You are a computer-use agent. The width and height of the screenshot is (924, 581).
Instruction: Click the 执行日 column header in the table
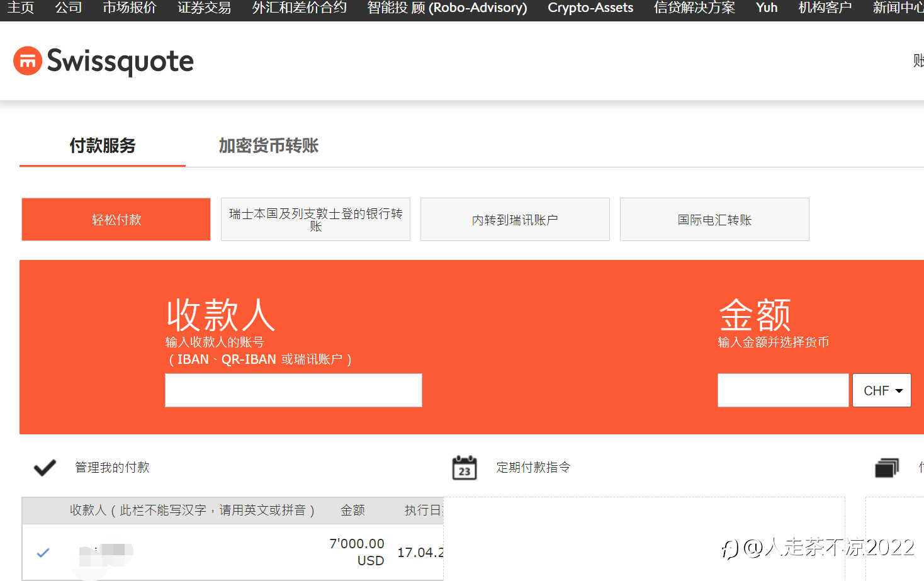(424, 510)
